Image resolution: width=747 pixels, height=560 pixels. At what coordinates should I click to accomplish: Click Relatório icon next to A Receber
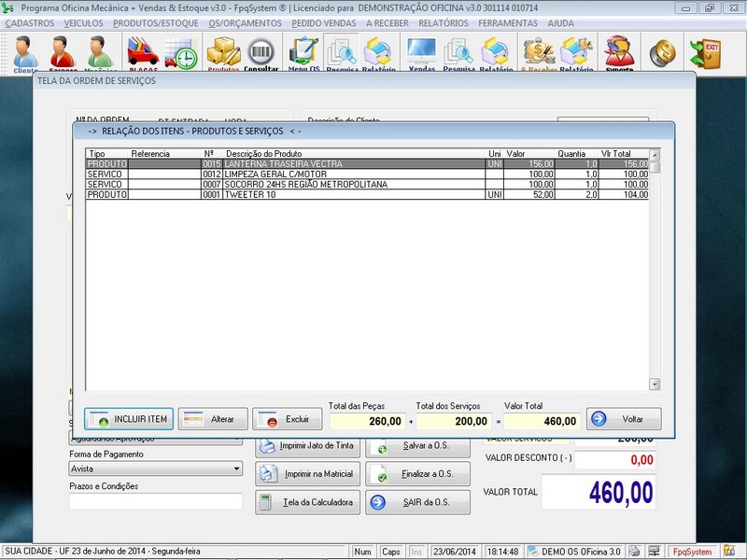coord(576,53)
